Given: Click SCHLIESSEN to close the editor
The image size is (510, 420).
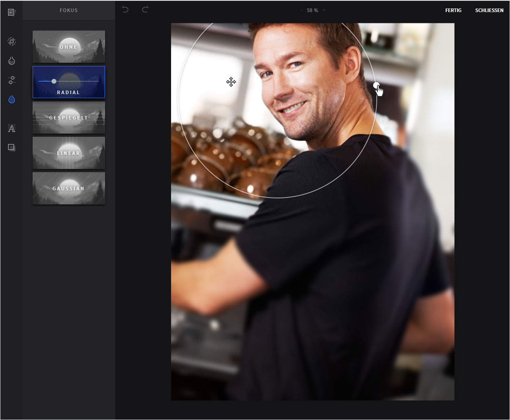Looking at the screenshot, I should (489, 10).
